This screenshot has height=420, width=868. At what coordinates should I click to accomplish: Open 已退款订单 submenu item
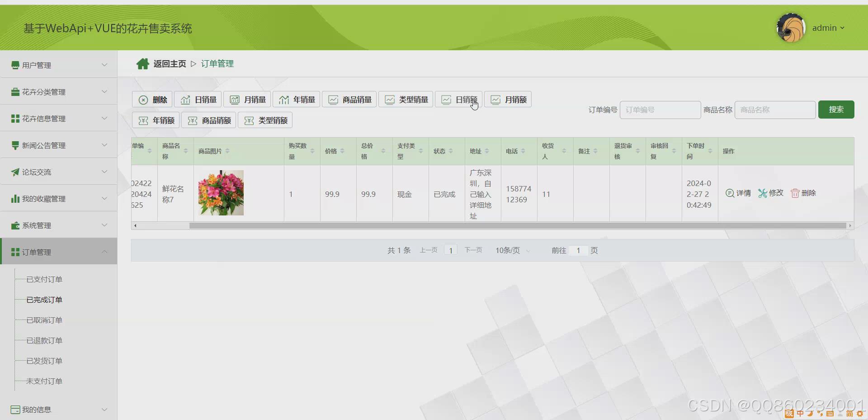44,341
